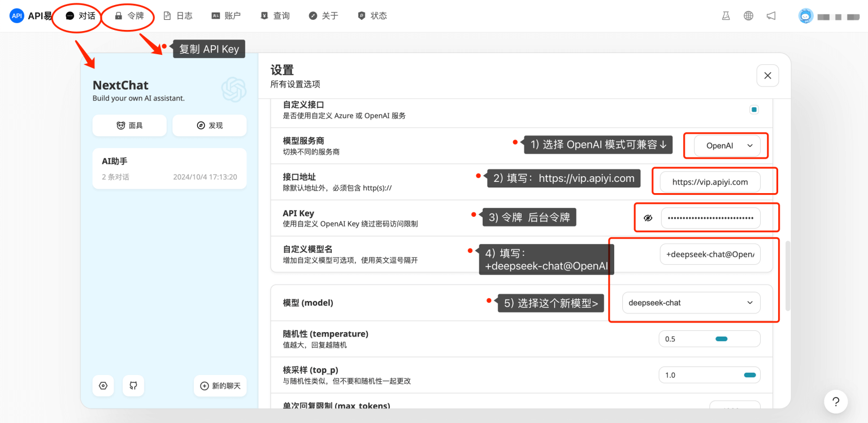Viewport: 868px width, 423px height.
Task: Open the deepseek-chat model dropdown
Action: [691, 303]
